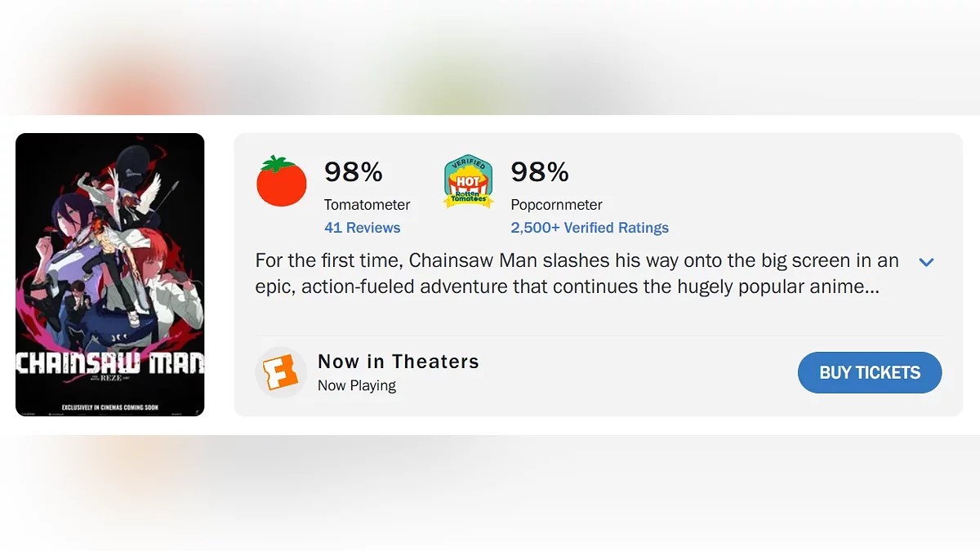This screenshot has height=551, width=980.
Task: Expand the synopsis with the chevron arrow
Action: tap(926, 262)
